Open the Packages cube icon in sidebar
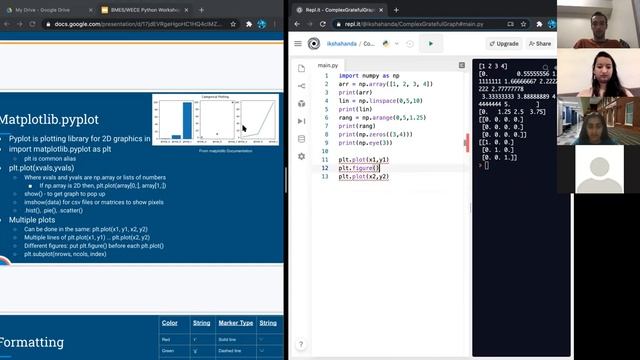Screen dimensions: 640x360 [301, 104]
